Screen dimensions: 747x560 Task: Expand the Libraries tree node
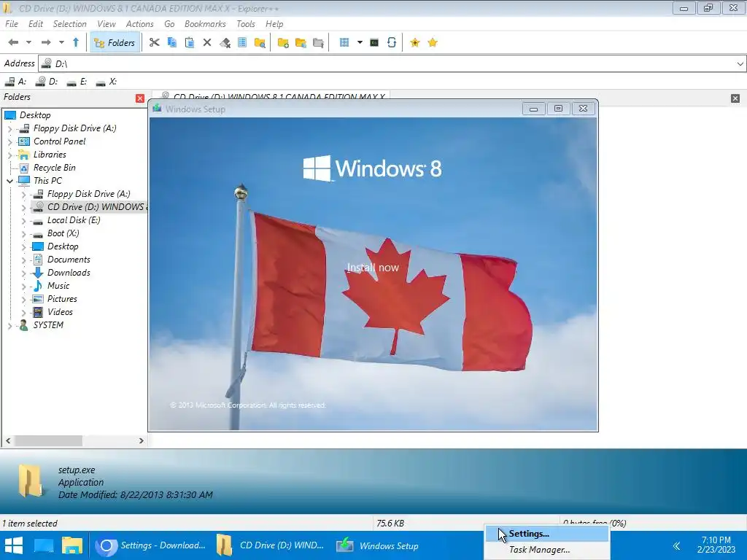point(9,155)
